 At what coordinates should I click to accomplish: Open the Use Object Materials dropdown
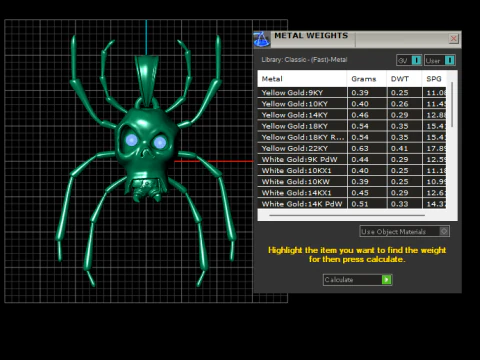pyautogui.click(x=405, y=231)
